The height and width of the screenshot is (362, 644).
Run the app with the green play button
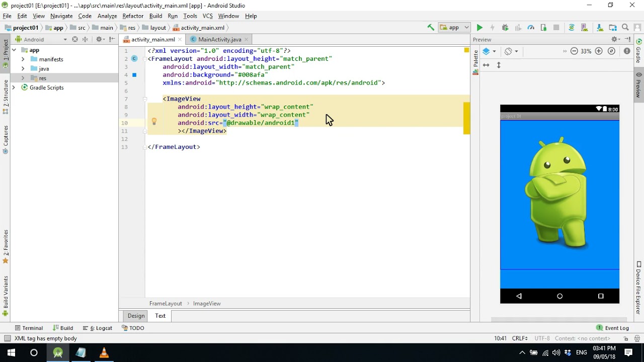[479, 28]
